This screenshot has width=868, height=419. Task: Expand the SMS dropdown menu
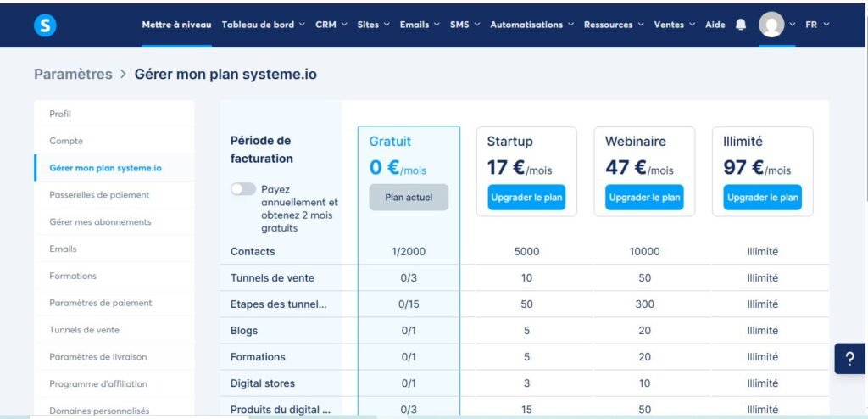click(x=465, y=25)
